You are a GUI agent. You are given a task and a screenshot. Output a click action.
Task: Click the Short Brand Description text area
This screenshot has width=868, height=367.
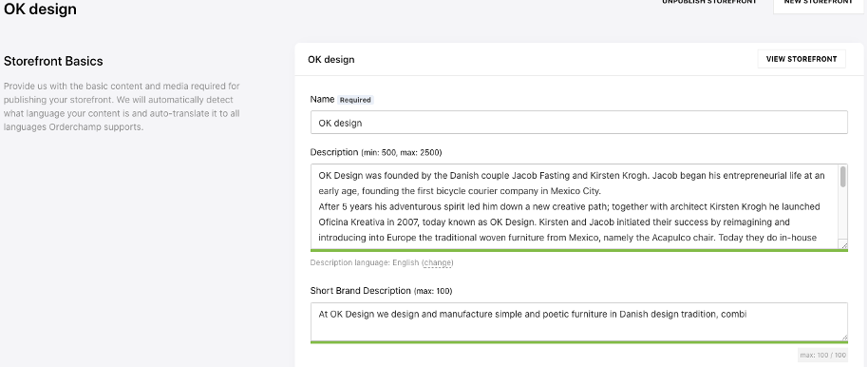point(578,321)
